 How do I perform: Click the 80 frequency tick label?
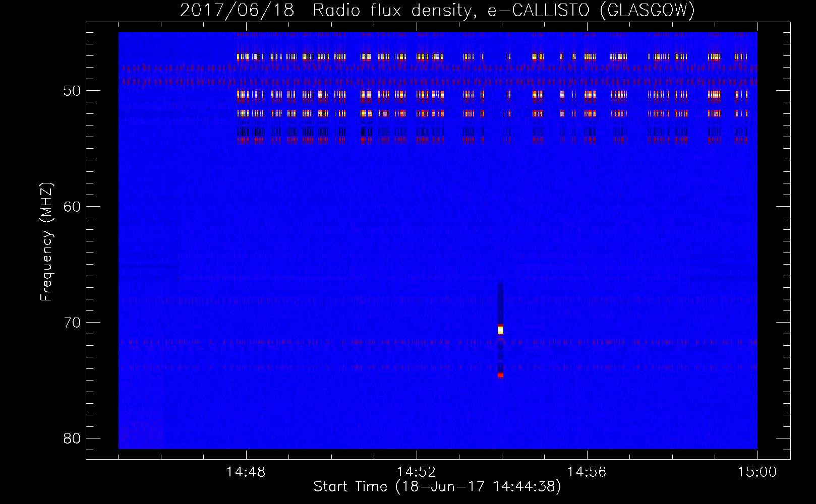pyautogui.click(x=72, y=438)
